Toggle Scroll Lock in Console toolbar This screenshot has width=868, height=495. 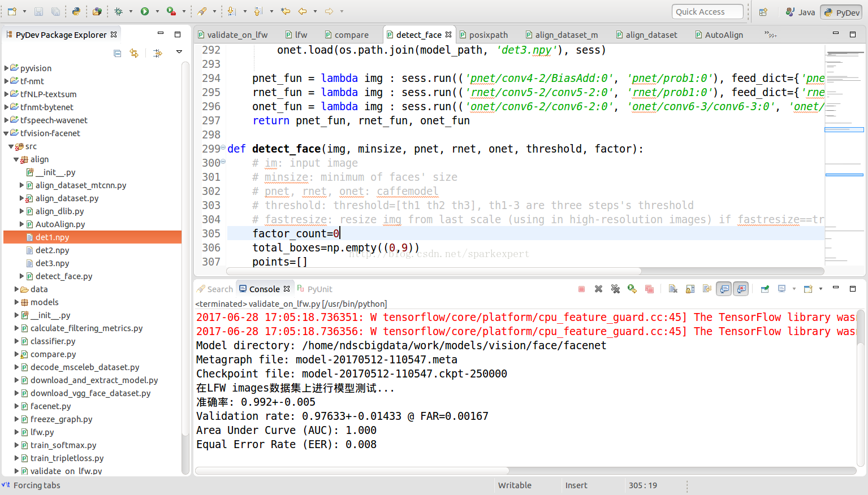coord(690,289)
